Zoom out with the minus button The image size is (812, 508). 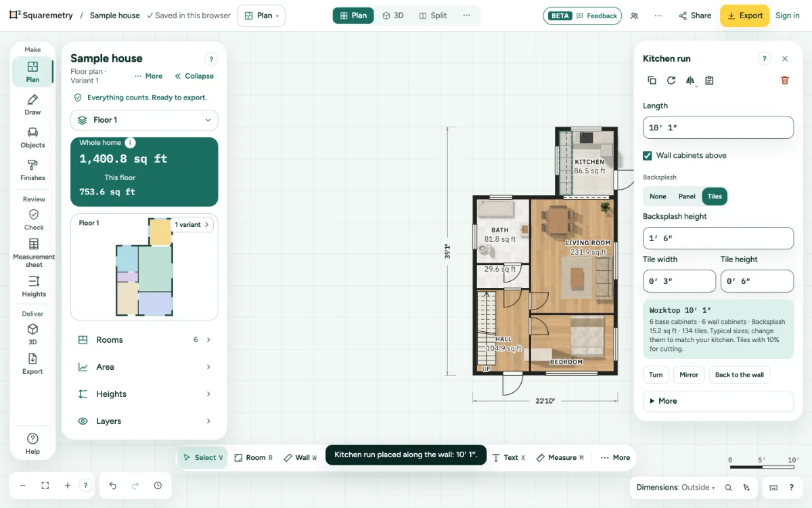coord(22,486)
